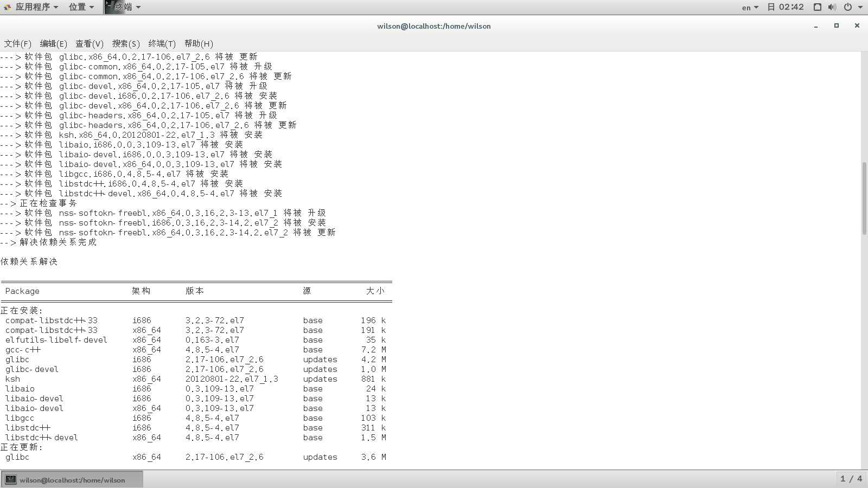Click libstdc++-devel in the package table

pos(42,438)
